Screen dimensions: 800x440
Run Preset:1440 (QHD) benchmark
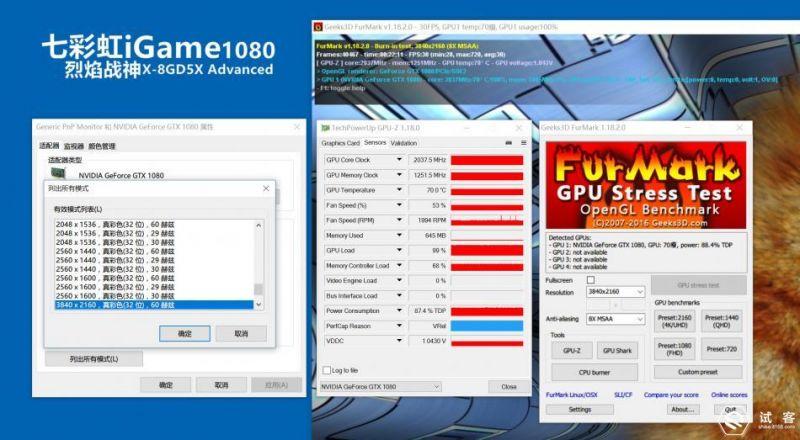(x=721, y=321)
